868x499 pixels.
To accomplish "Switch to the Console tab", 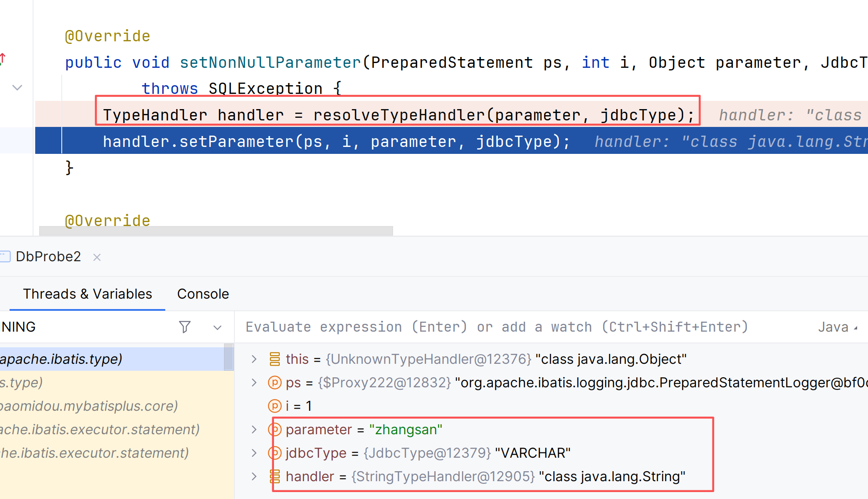I will coord(203,294).
